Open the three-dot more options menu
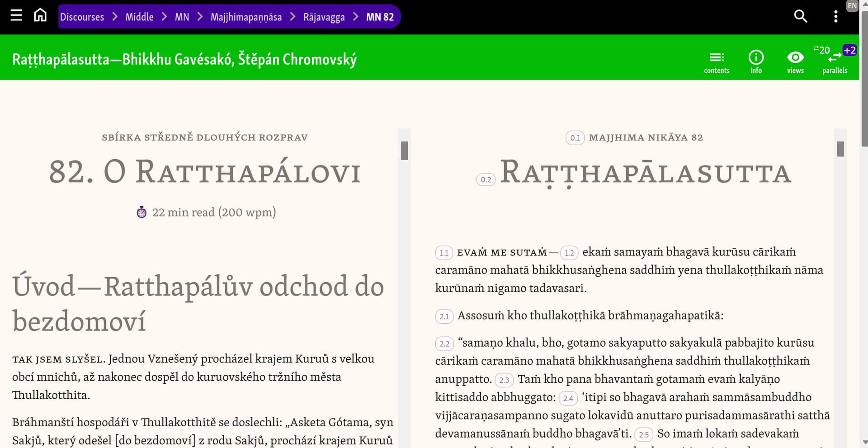868x448 pixels. pyautogui.click(x=835, y=17)
